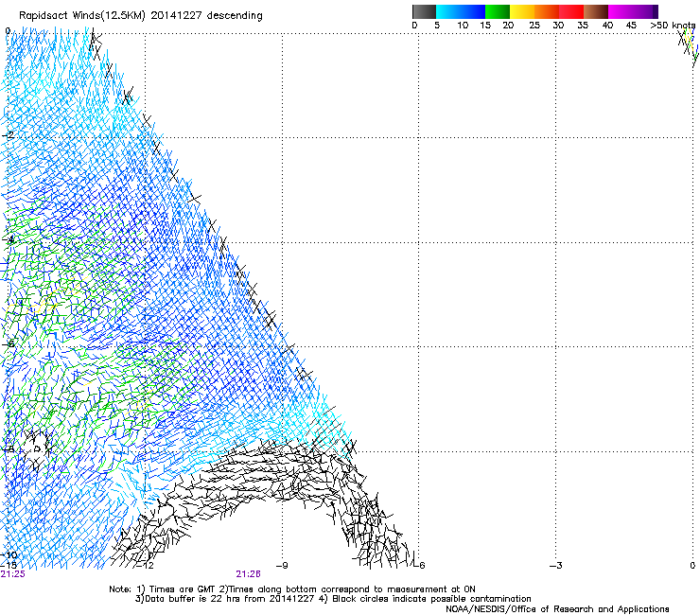
Task: Click the purple time stamp '21:25'
Action: pos(13,574)
